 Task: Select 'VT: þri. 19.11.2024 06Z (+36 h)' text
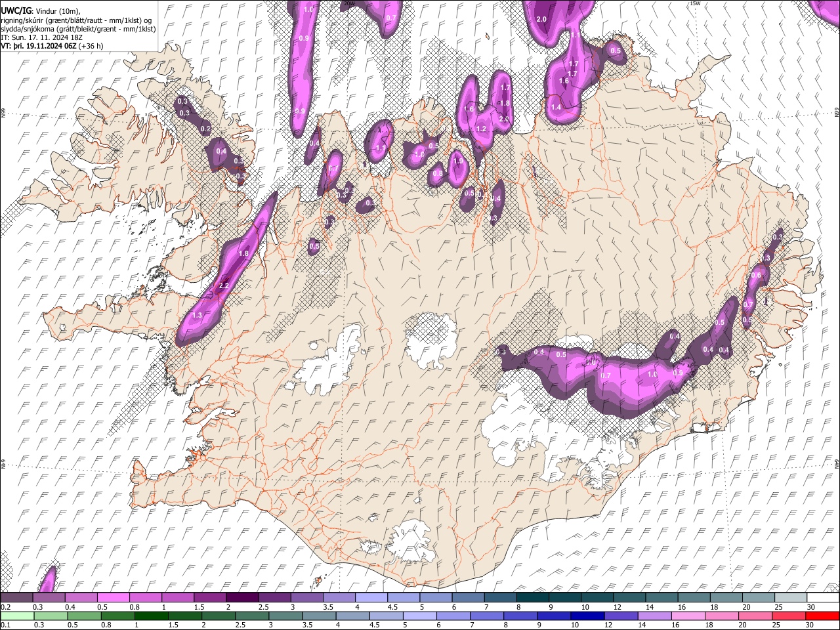point(52,46)
